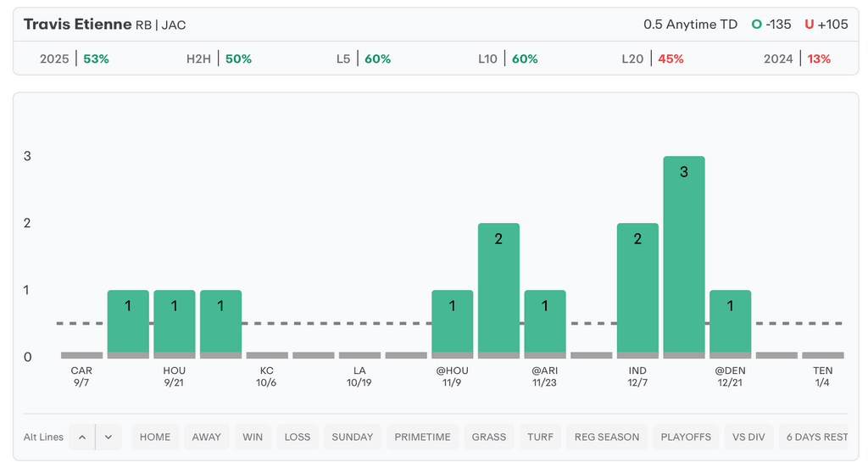Click the WIN filter button

[253, 437]
